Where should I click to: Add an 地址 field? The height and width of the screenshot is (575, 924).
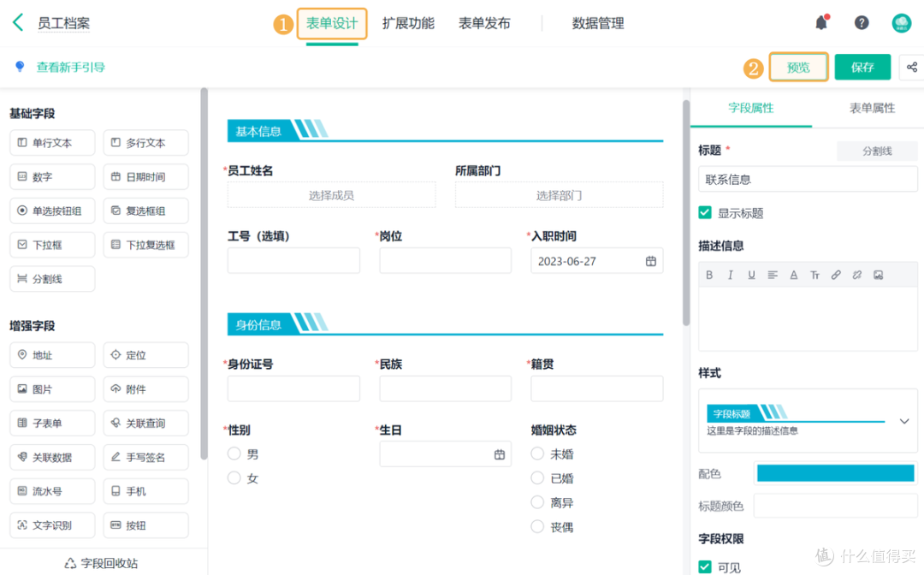(52, 355)
